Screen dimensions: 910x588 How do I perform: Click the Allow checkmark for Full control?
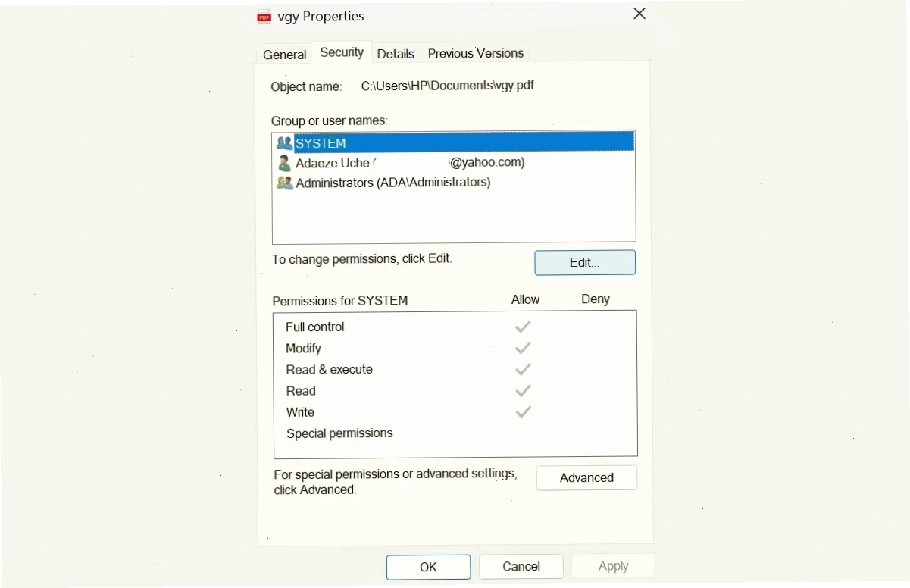tap(523, 327)
